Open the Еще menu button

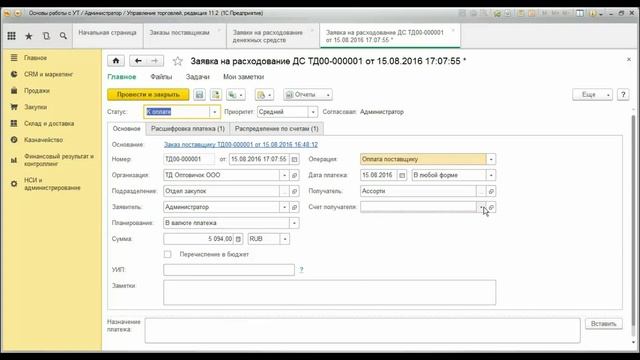pyautogui.click(x=592, y=95)
